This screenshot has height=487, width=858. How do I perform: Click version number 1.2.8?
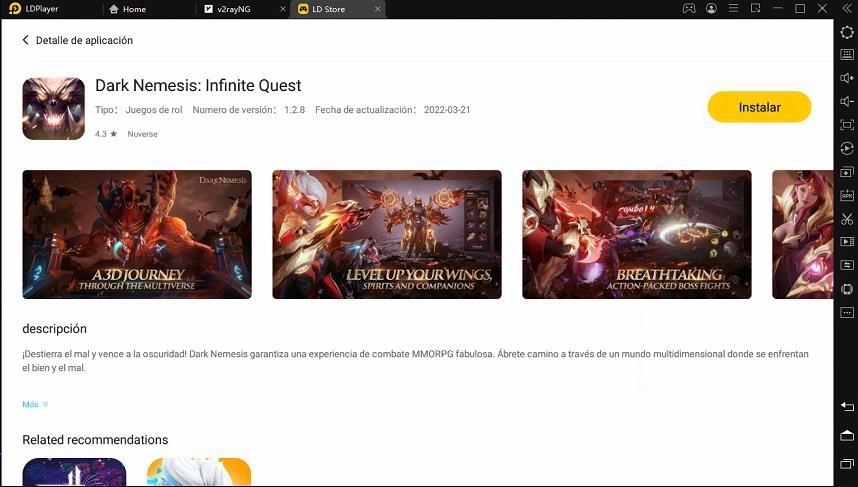pos(294,109)
